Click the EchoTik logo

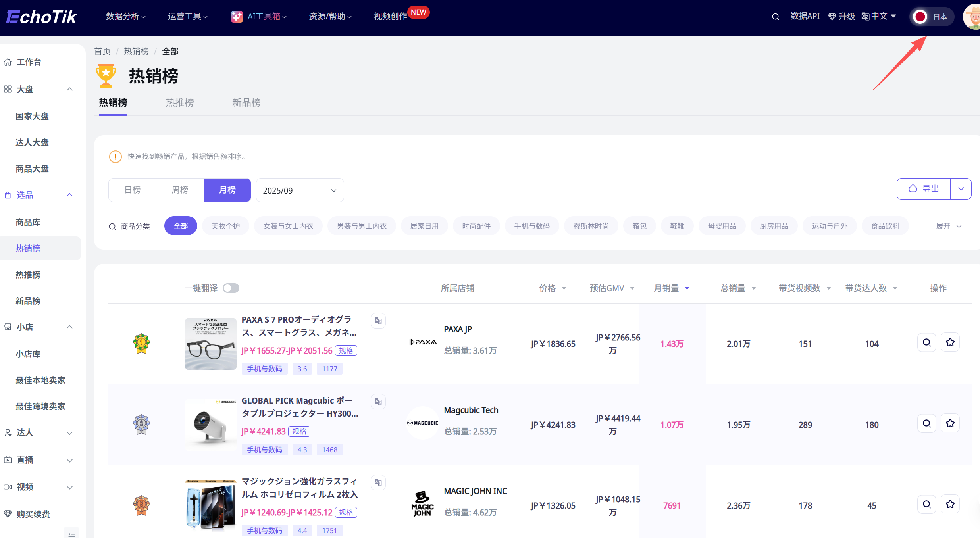click(x=41, y=16)
